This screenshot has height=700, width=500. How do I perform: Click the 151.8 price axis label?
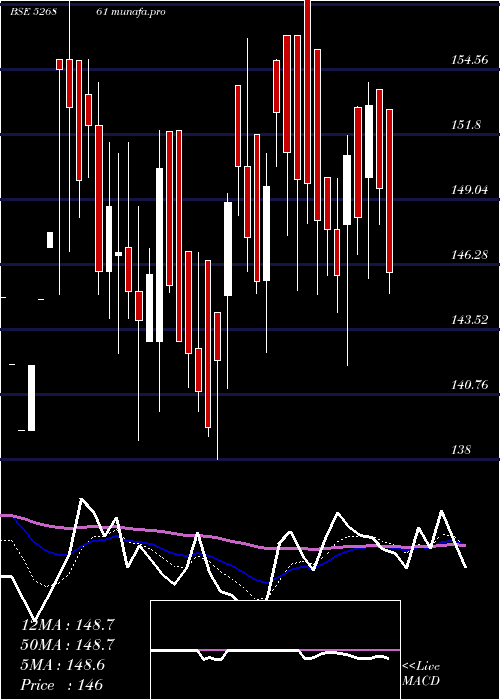click(x=466, y=125)
